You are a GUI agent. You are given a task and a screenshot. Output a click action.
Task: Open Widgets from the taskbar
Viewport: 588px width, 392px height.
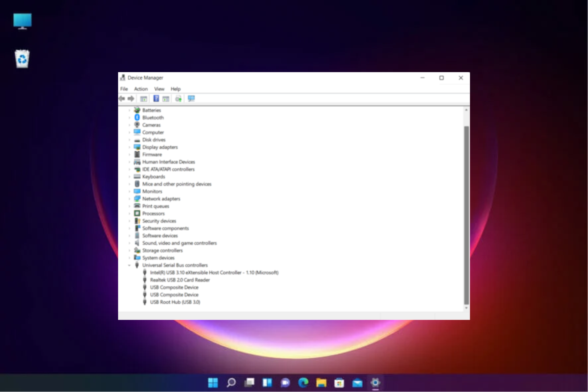coord(267,383)
